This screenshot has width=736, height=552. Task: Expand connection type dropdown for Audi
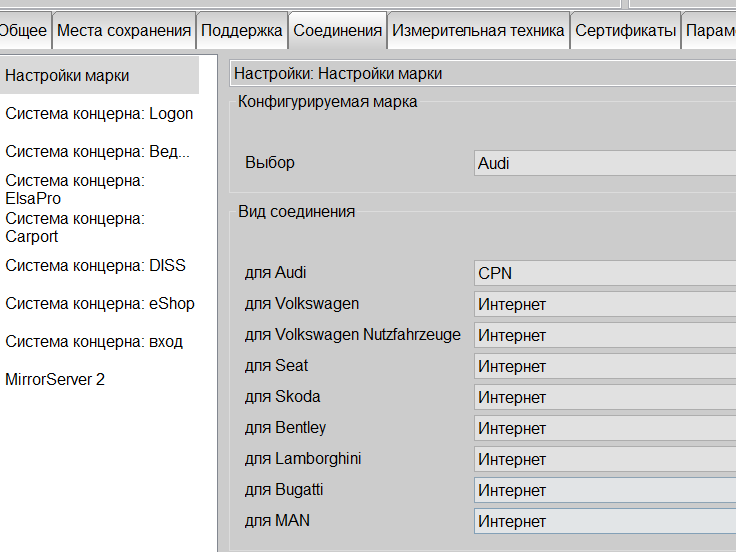[x=604, y=273]
